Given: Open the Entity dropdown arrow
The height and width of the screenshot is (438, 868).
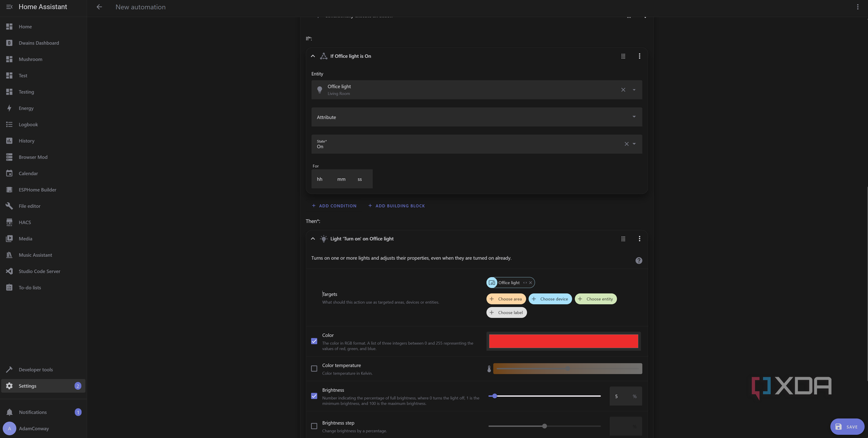Looking at the screenshot, I should coord(634,90).
